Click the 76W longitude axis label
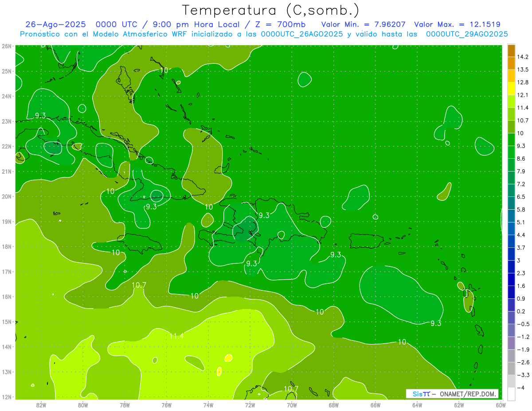The width and height of the screenshot is (532, 411). (x=167, y=404)
